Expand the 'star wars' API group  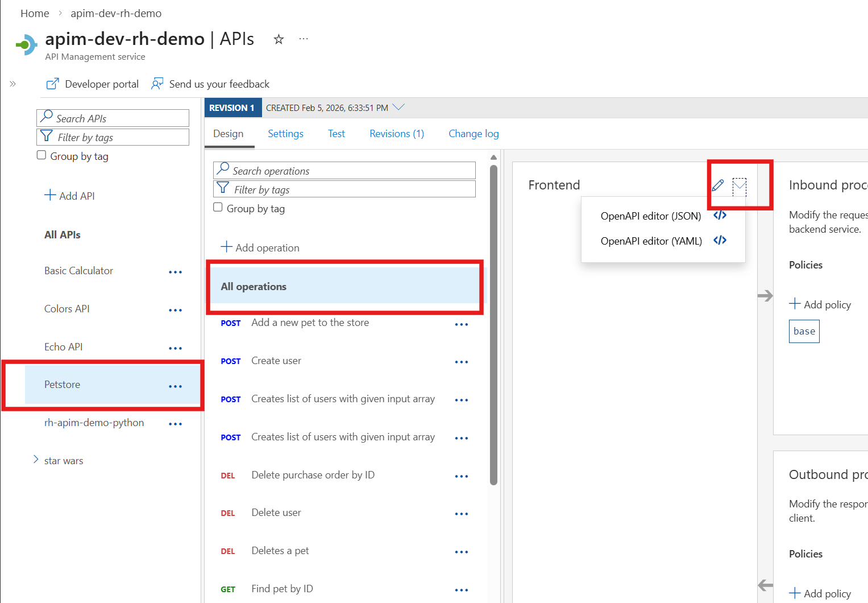pyautogui.click(x=35, y=460)
